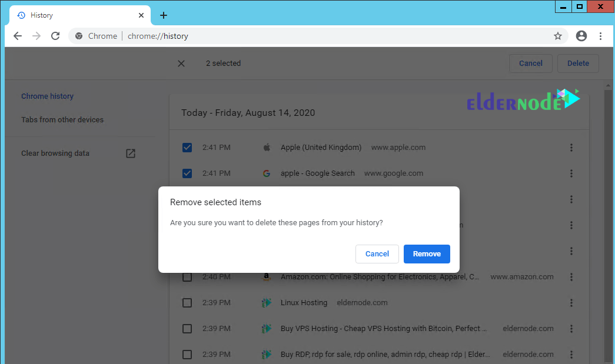
Task: Click the browser forward arrow
Action: point(36,36)
